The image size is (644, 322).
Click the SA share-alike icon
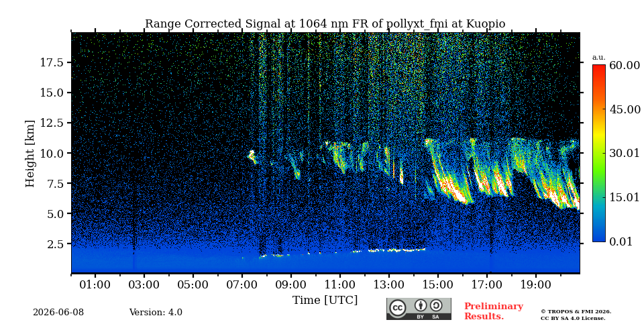click(x=436, y=306)
